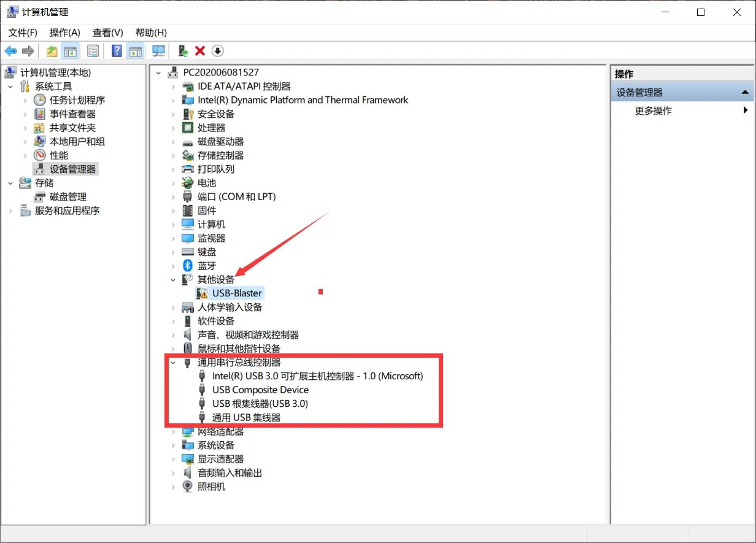The image size is (756, 543).
Task: Expand the 网络适配器 category
Action: 174,431
